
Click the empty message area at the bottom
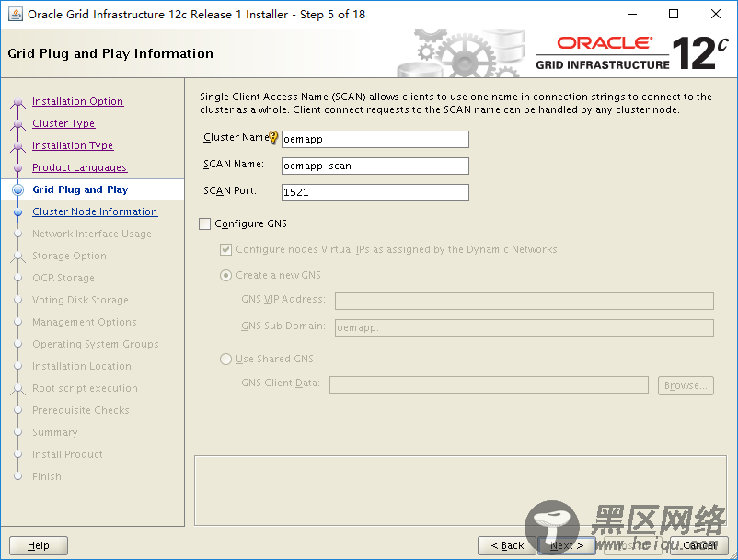460,490
